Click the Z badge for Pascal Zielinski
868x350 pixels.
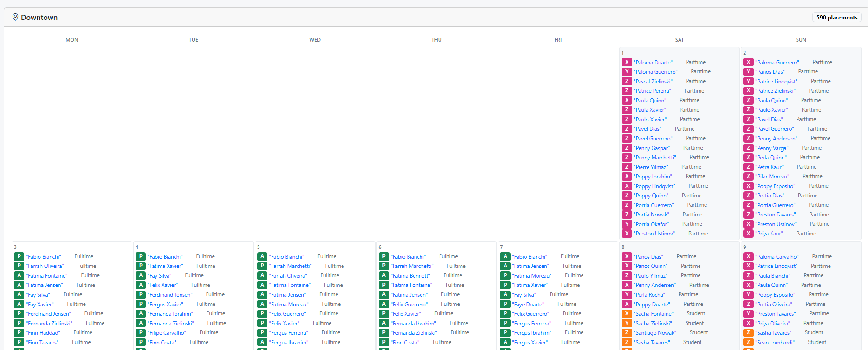627,81
